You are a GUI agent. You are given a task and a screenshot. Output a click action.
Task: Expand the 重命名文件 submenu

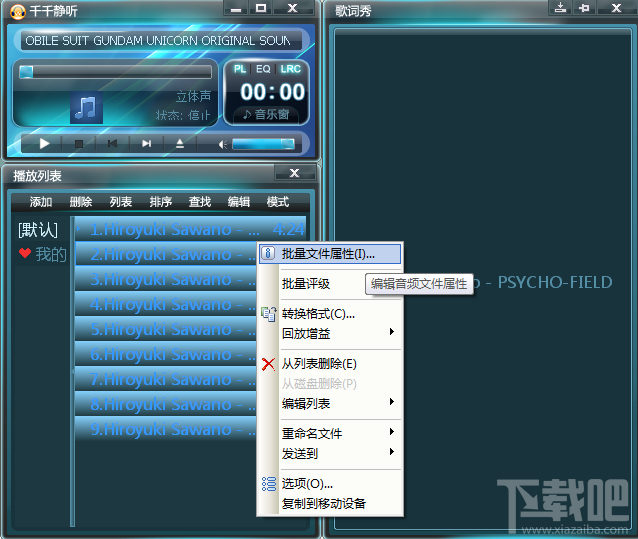tap(330, 434)
